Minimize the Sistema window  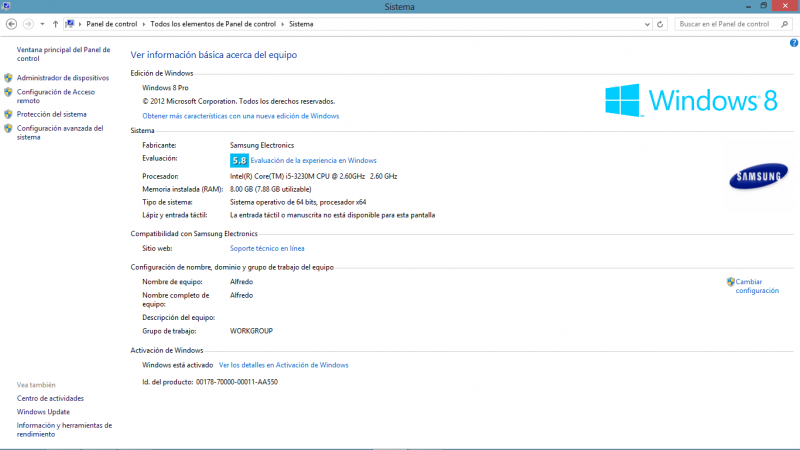point(748,6)
